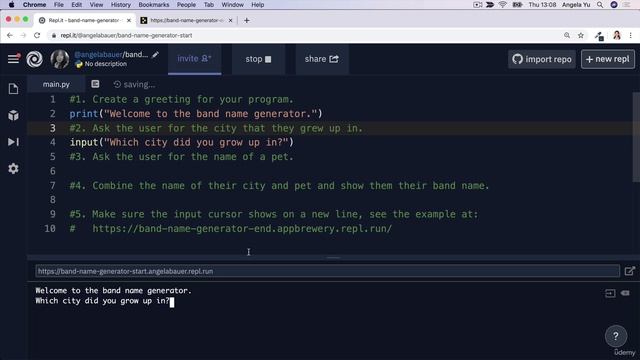
Task: Click the Repl.it spiral logo
Action: tap(35, 59)
